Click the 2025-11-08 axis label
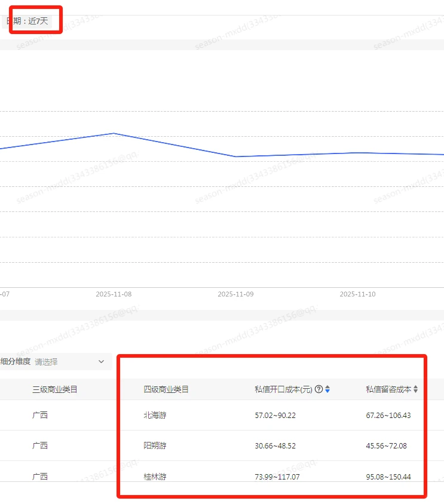444x504 pixels. (x=114, y=294)
